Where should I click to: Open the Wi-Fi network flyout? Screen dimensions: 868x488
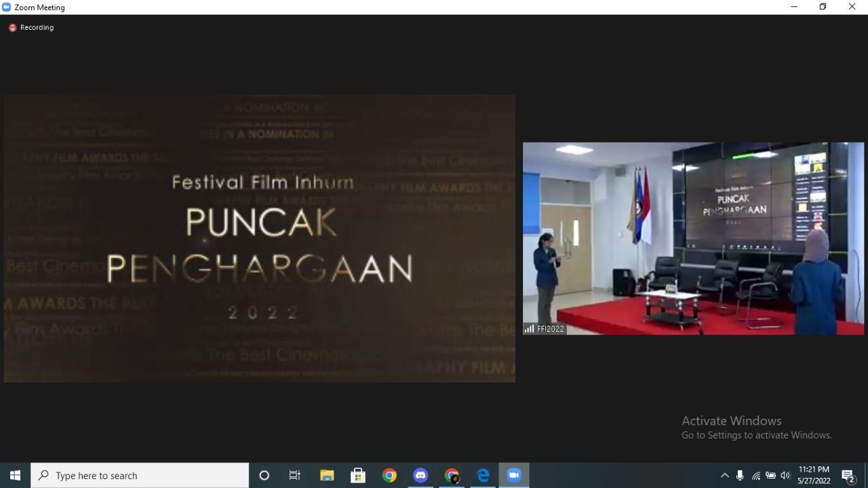[755, 475]
